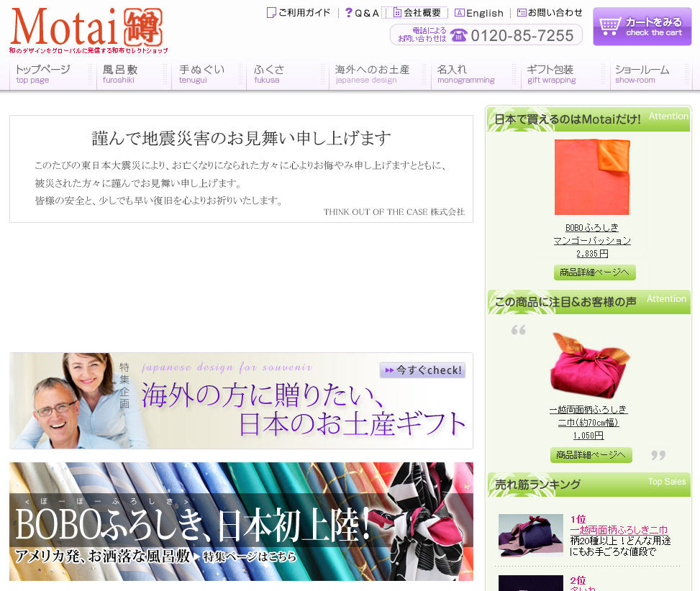Click the 日本で買えるのはMotaiだけ! section header
700x591 pixels.
point(589,119)
